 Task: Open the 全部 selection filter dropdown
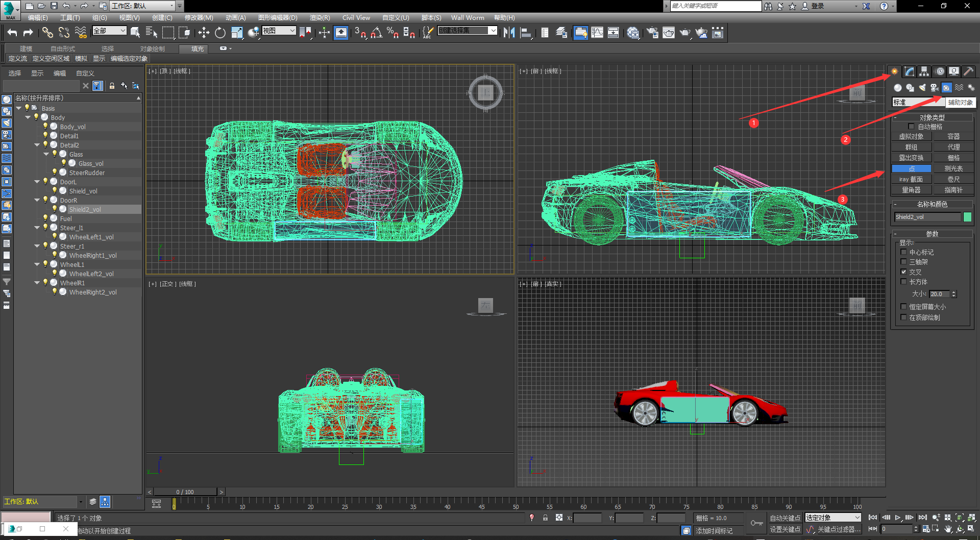point(109,31)
